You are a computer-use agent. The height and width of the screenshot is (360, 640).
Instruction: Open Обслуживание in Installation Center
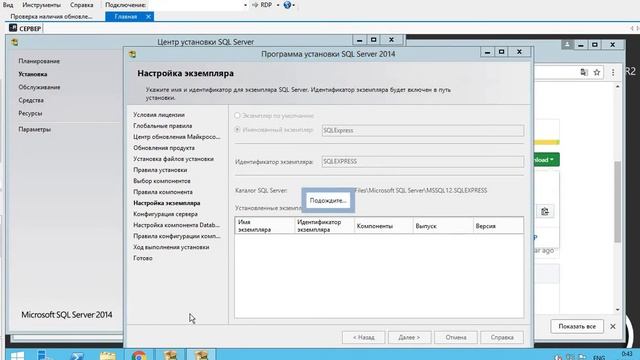(39, 87)
